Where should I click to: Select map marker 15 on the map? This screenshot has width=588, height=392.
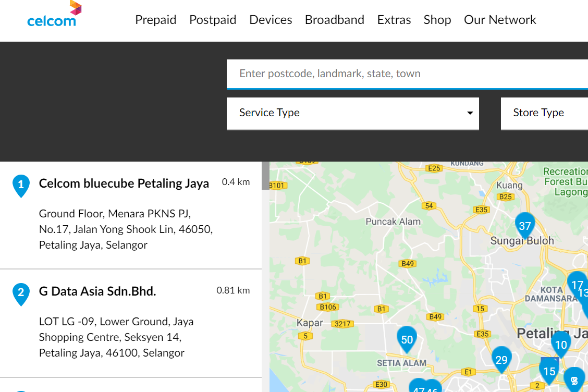coord(549,371)
